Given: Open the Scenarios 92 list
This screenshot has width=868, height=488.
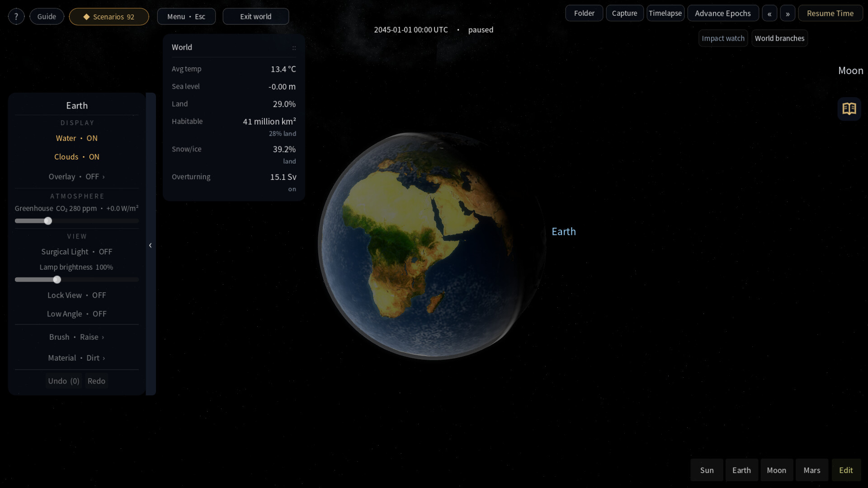Looking at the screenshot, I should [x=109, y=17].
